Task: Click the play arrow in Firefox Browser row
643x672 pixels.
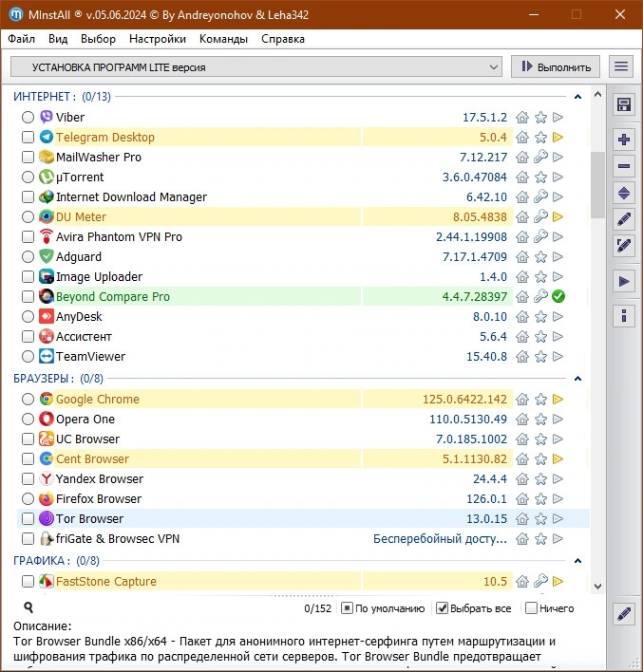Action: point(558,499)
